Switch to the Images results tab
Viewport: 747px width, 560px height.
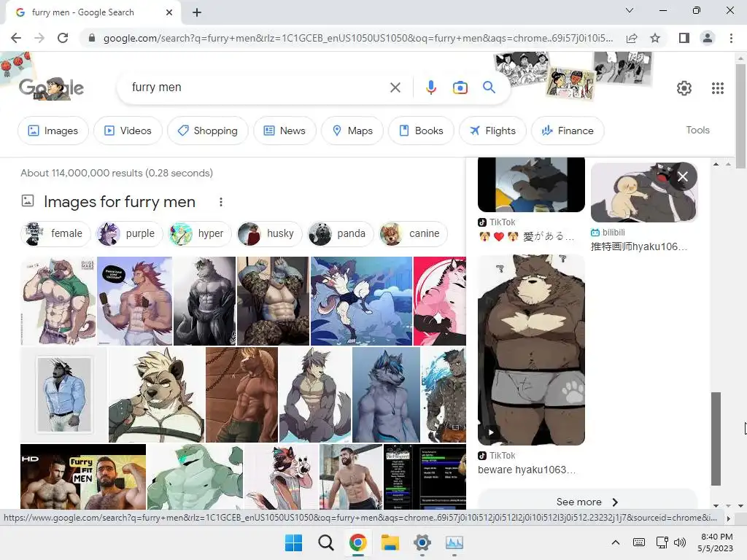(x=53, y=131)
